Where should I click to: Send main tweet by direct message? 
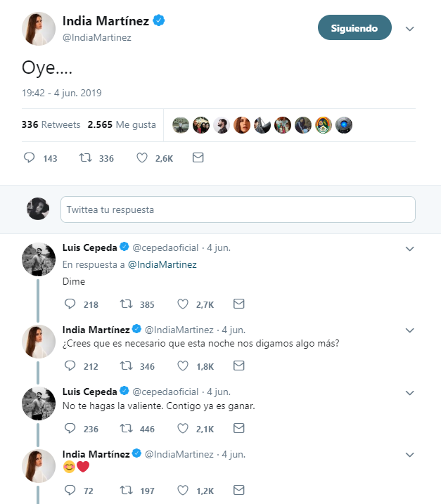click(x=198, y=158)
